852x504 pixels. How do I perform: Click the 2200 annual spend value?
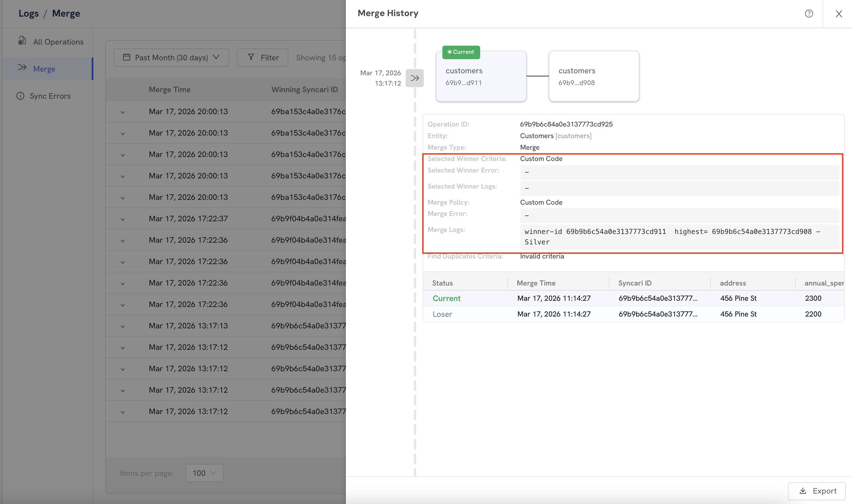(813, 314)
